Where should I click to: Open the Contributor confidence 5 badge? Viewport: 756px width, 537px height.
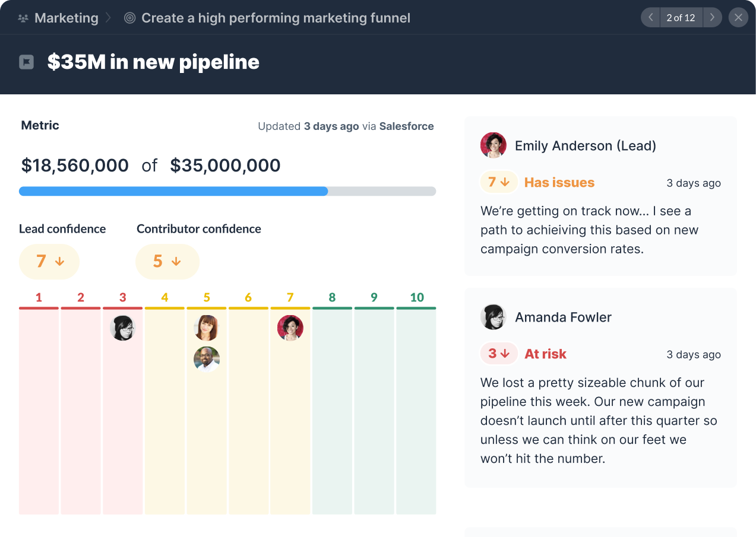tap(167, 262)
